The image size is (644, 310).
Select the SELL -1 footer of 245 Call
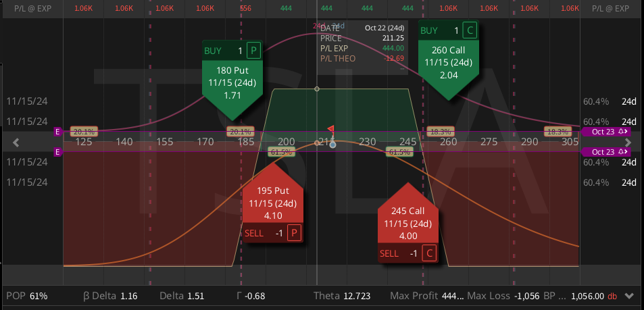pyautogui.click(x=408, y=253)
